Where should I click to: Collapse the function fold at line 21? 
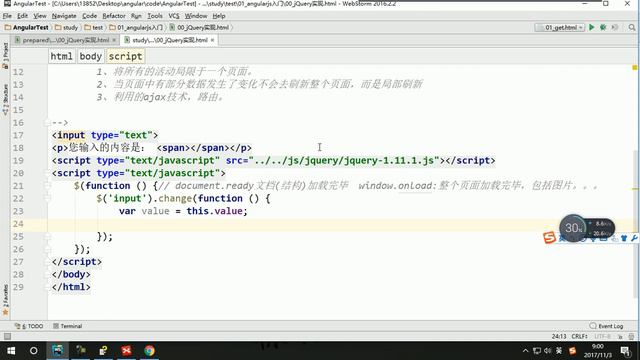click(x=47, y=186)
